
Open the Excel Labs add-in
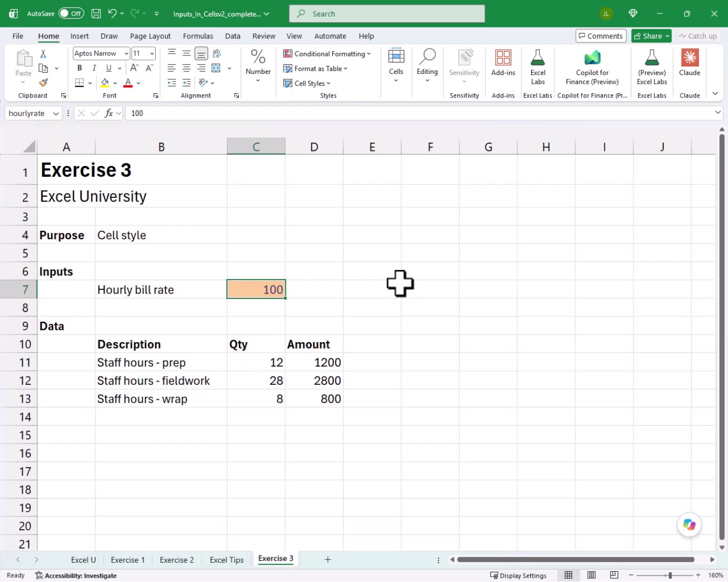[538, 67]
